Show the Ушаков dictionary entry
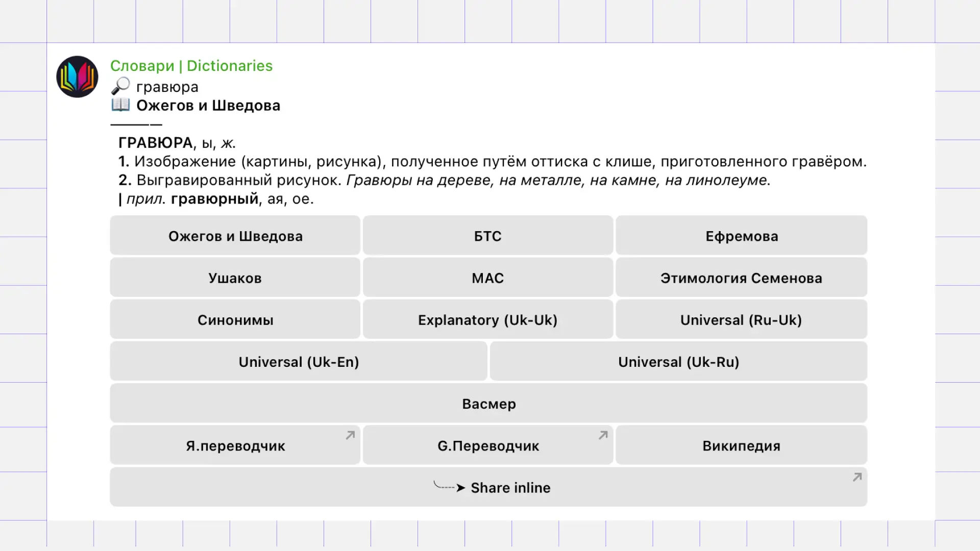 click(x=235, y=278)
